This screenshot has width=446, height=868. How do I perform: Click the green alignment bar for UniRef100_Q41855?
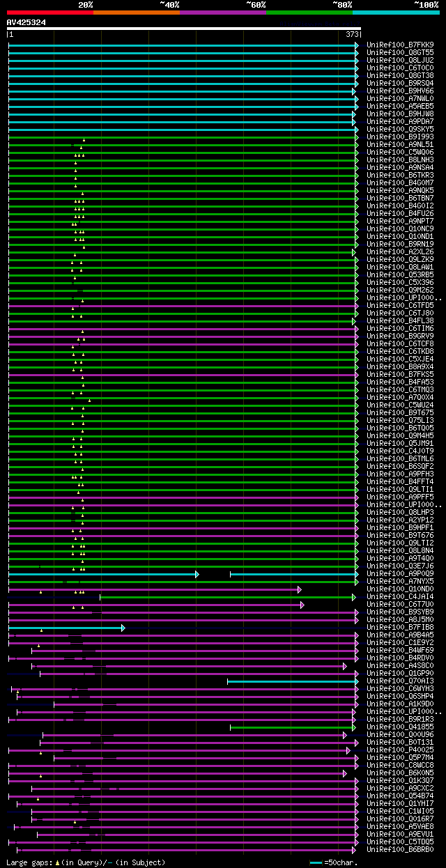(293, 727)
